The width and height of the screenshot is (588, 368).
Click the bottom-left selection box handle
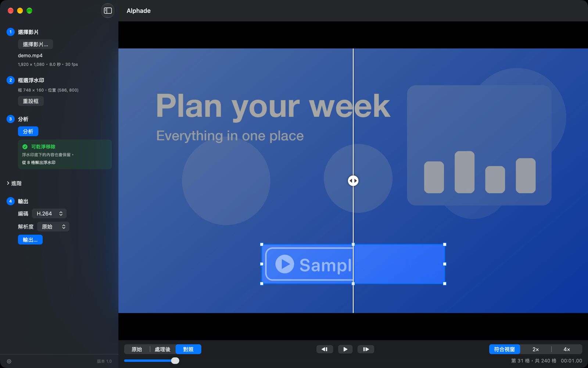click(262, 284)
